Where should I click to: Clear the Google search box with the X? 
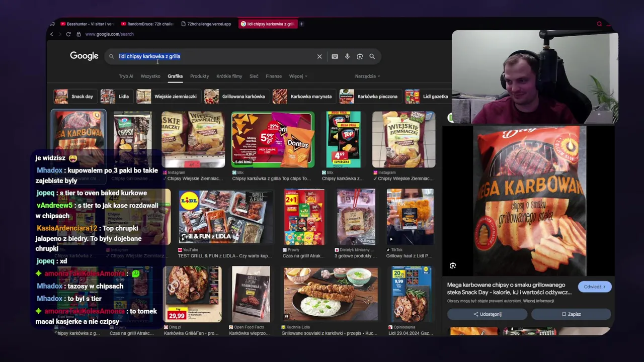tap(319, 56)
